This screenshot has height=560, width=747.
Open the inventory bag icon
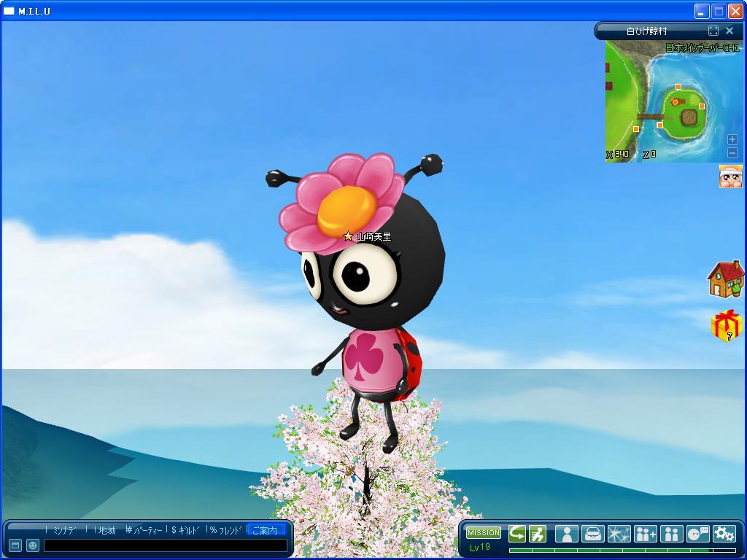click(592, 534)
